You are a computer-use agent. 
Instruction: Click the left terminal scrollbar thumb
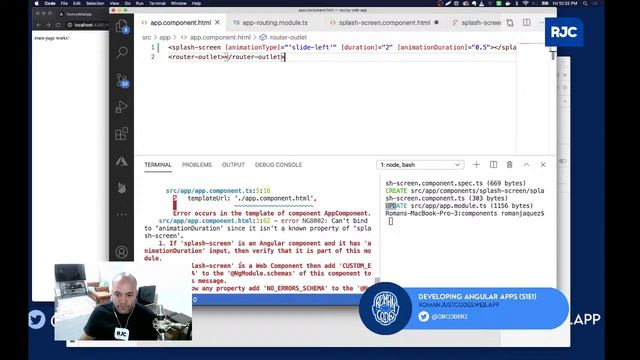(378, 281)
